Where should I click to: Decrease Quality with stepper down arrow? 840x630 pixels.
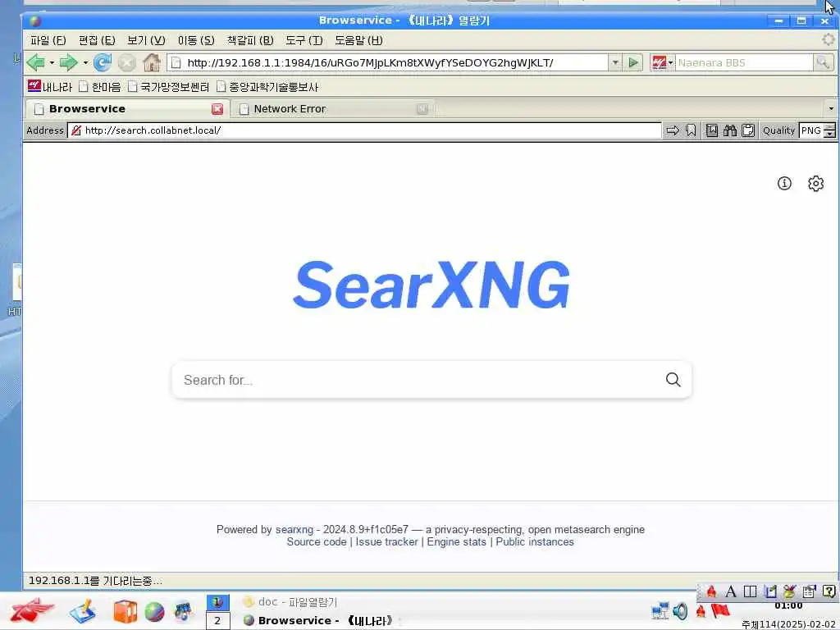(x=830, y=134)
